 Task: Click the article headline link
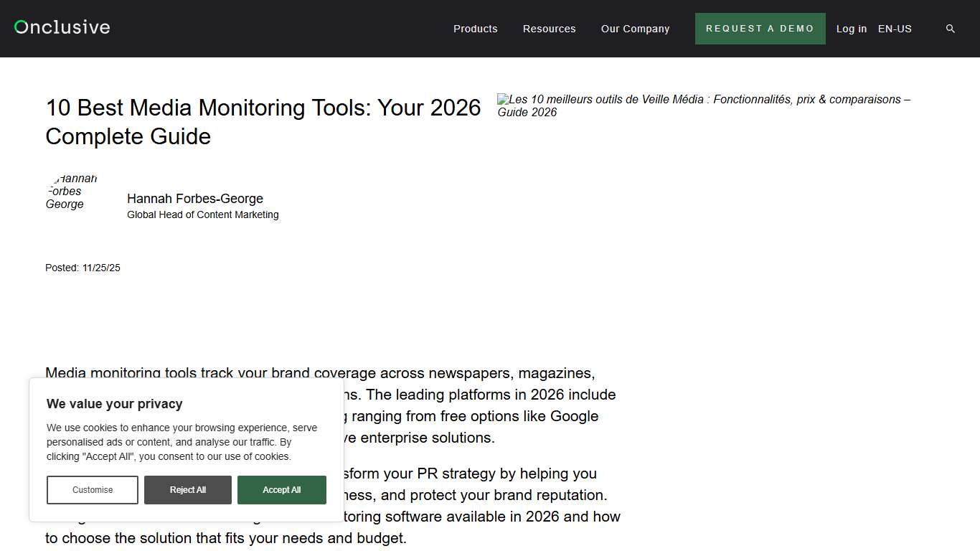[x=263, y=122]
